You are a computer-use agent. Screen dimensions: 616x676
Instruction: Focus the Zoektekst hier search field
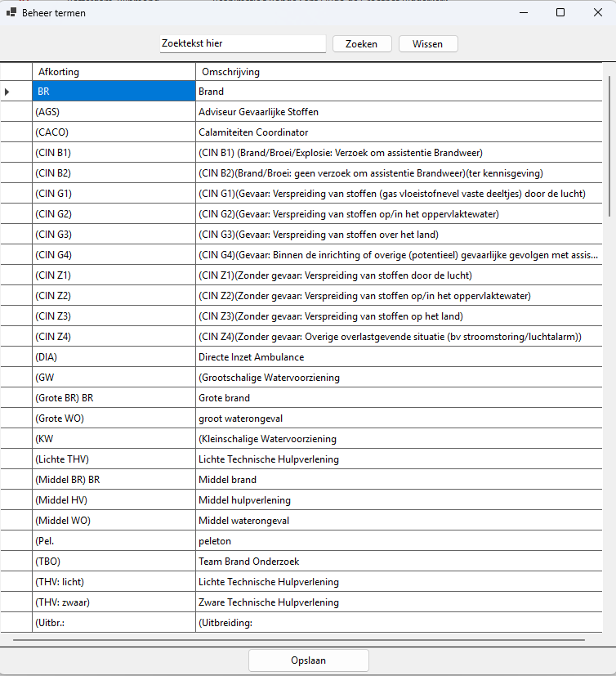[243, 43]
